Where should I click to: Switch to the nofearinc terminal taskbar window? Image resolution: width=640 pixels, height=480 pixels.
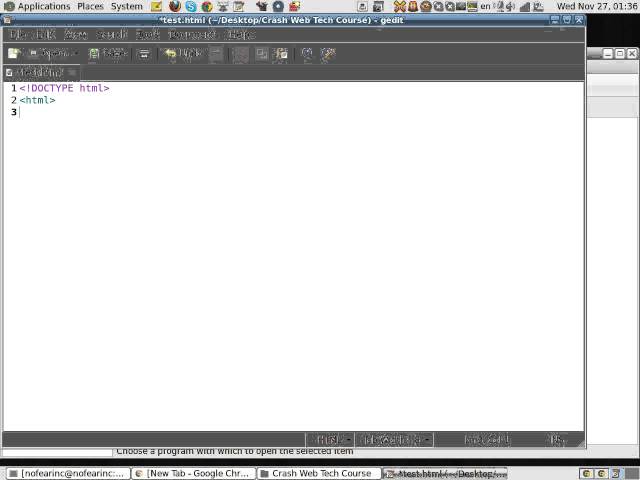(x=68, y=473)
